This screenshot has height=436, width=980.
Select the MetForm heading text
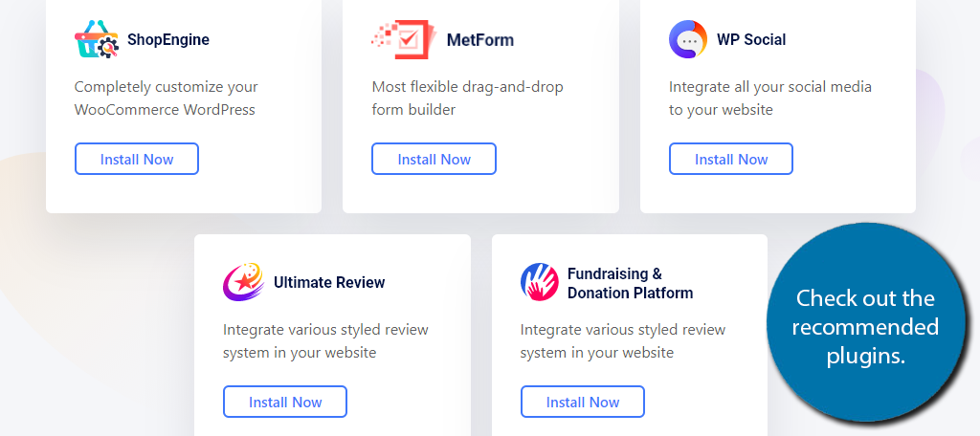480,40
